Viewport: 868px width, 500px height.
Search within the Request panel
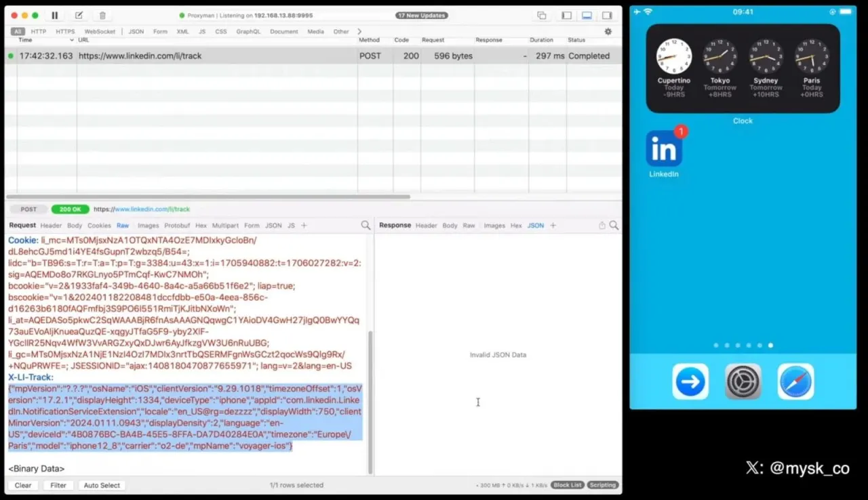[366, 225]
